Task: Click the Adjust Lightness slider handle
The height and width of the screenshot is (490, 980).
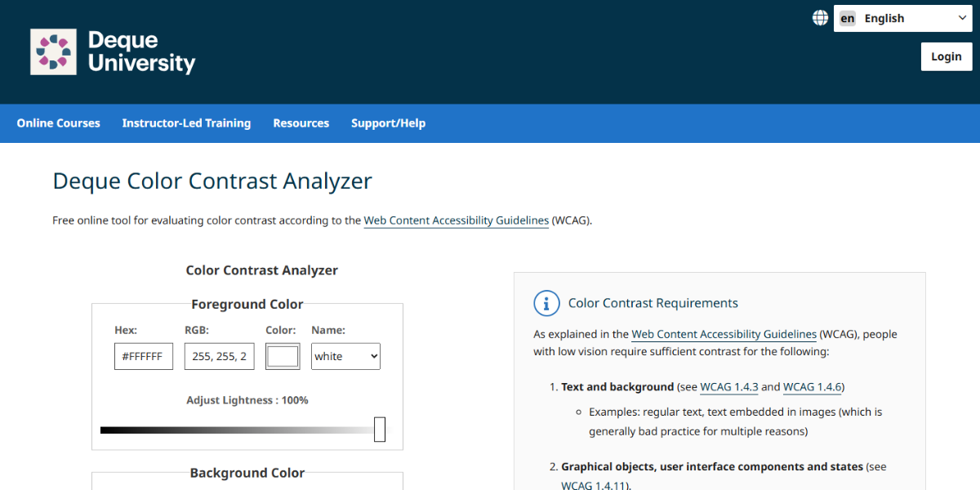Action: tap(380, 428)
